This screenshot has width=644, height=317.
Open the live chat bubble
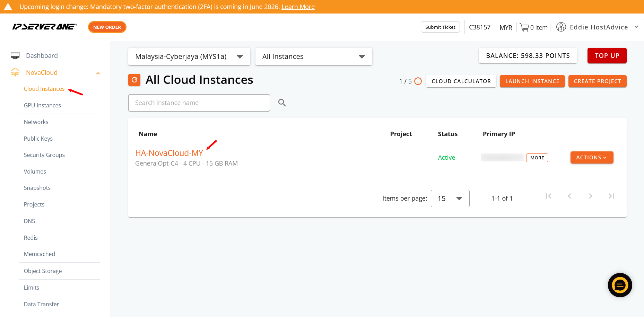pos(620,285)
